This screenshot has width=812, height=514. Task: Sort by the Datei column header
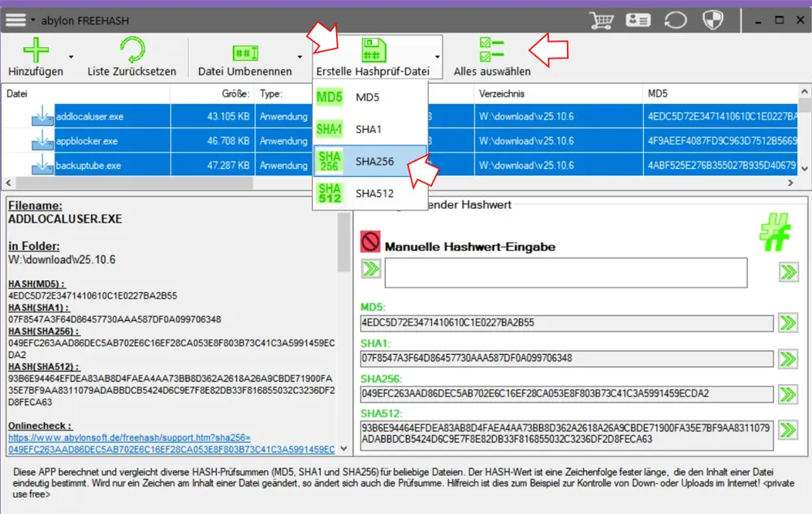pyautogui.click(x=87, y=93)
